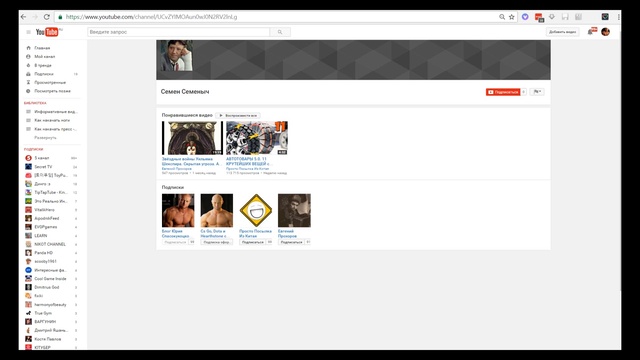This screenshot has height=360, width=640.
Task: Click Подписка офор... under Cs Go, Dota channel
Action: coord(216,242)
